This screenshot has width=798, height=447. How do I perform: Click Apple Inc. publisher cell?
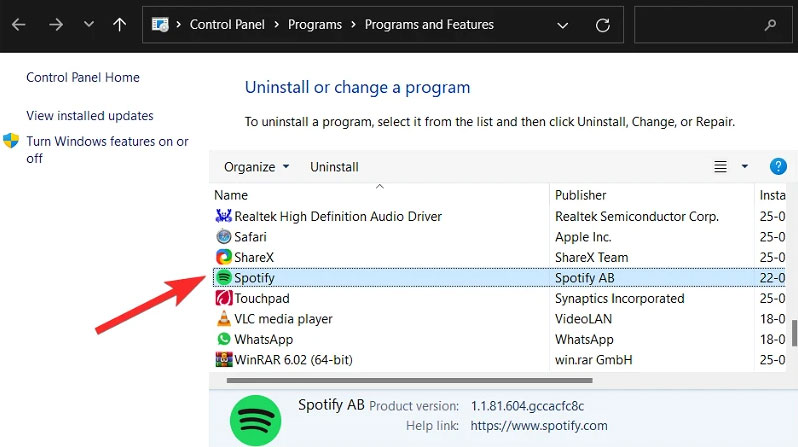(583, 237)
